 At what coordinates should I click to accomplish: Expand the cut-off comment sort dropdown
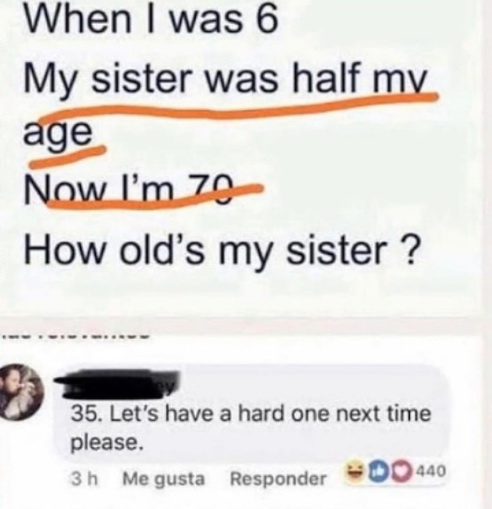click(x=74, y=336)
